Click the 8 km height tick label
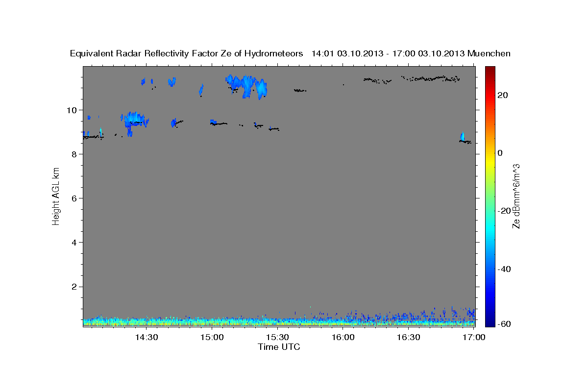588x392 pixels. click(x=75, y=154)
